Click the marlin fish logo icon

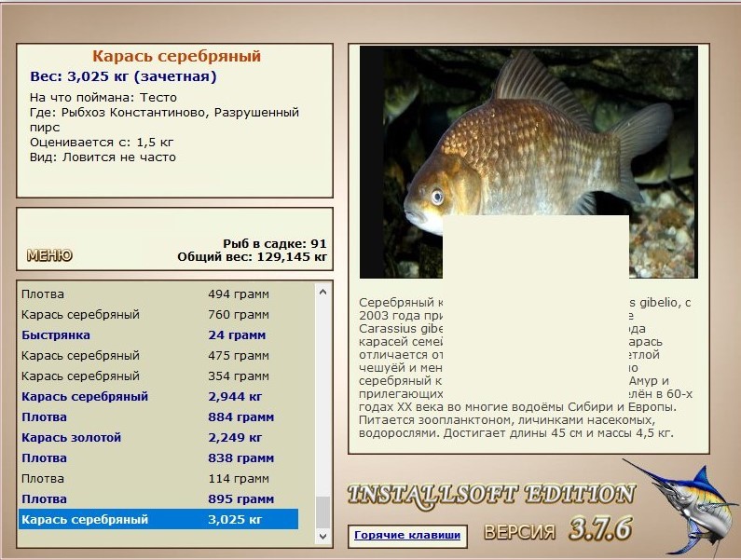681,507
